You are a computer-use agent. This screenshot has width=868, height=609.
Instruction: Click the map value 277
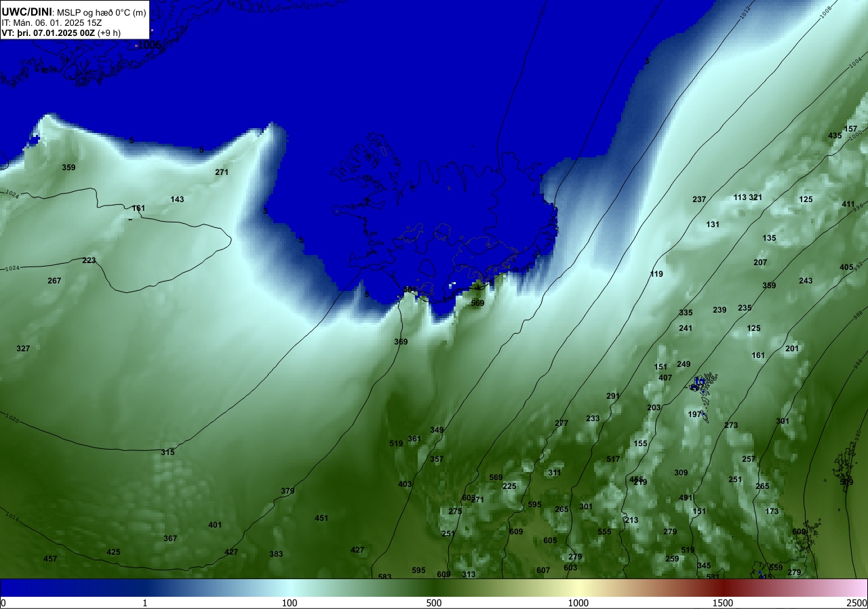click(561, 423)
